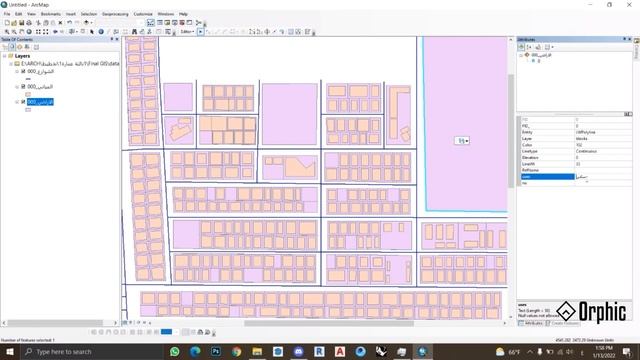Open the Geoprocessing menu

pyautogui.click(x=115, y=14)
